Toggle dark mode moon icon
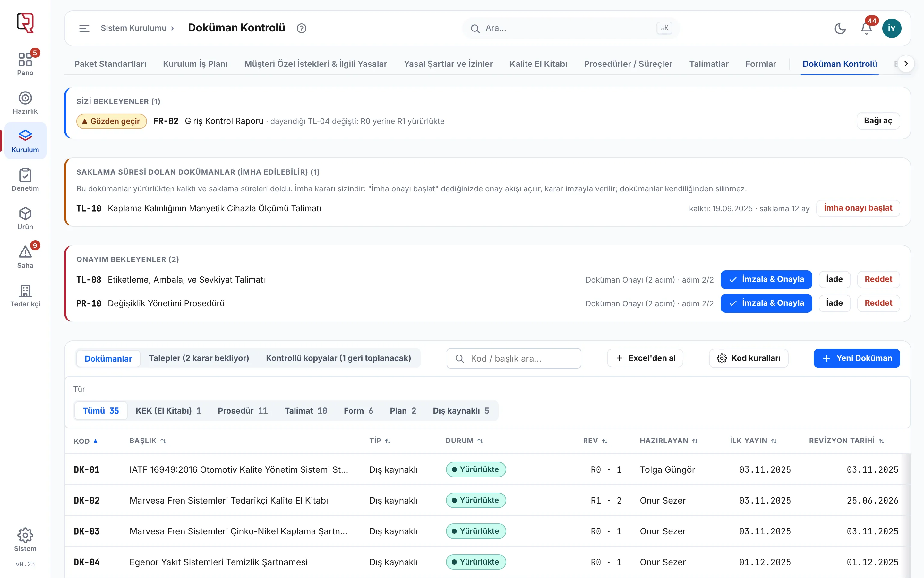924x578 pixels. coord(840,28)
